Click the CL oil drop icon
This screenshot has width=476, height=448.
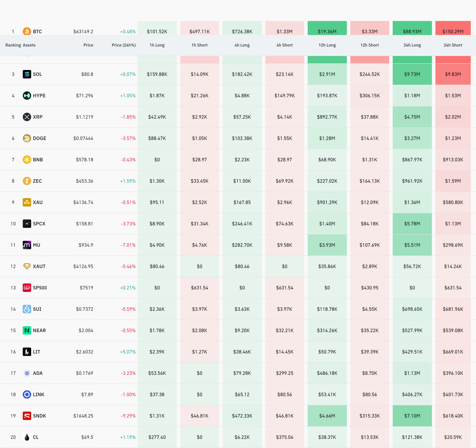[27, 437]
